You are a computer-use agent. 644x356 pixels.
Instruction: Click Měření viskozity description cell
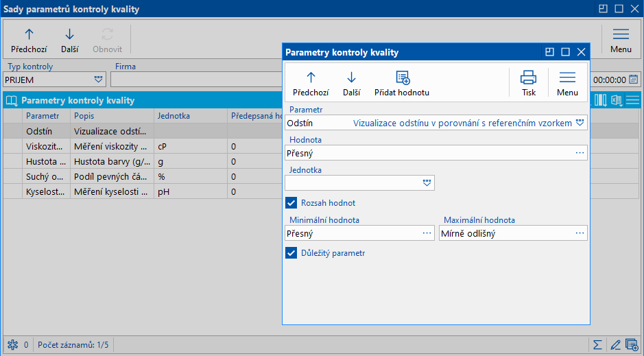click(x=112, y=146)
